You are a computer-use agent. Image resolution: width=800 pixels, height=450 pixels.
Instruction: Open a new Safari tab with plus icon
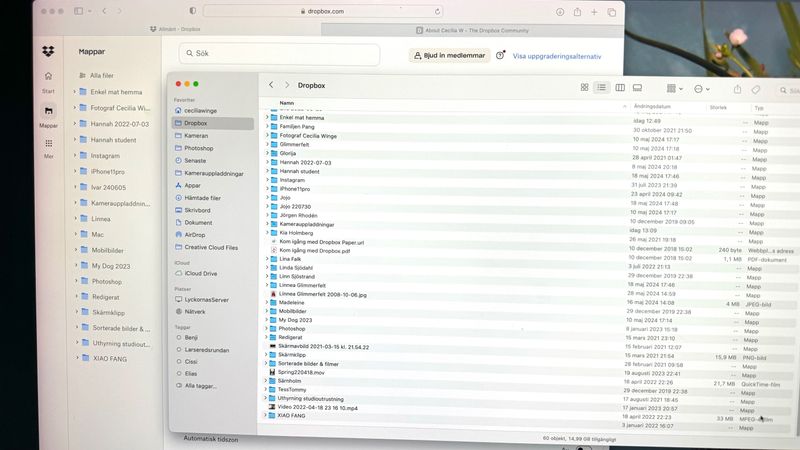[594, 12]
